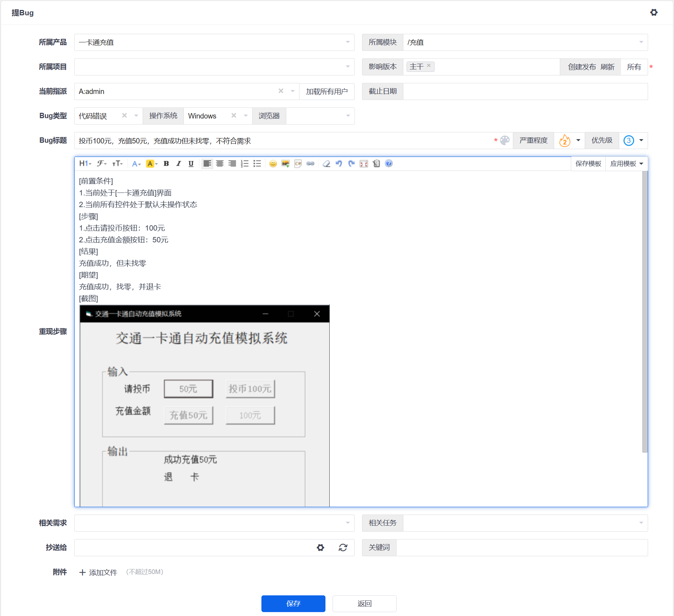The image size is (674, 616).
Task: Open the Bug title color palette picker
Action: tap(505, 141)
